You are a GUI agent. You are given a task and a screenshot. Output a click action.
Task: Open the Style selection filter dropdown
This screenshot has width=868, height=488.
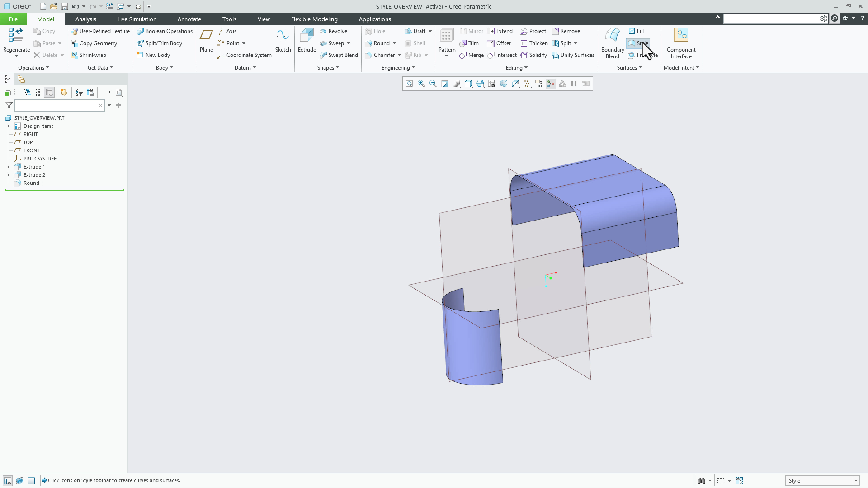(x=856, y=481)
